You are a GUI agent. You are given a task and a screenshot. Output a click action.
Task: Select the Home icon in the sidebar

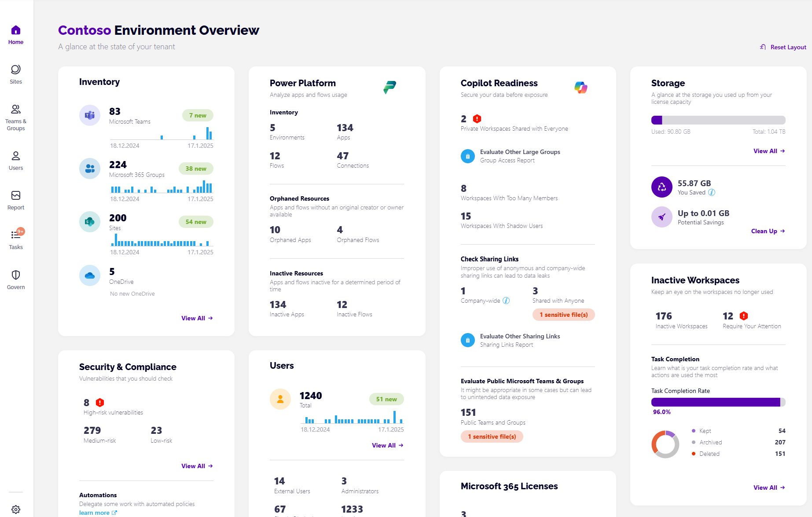[16, 31]
